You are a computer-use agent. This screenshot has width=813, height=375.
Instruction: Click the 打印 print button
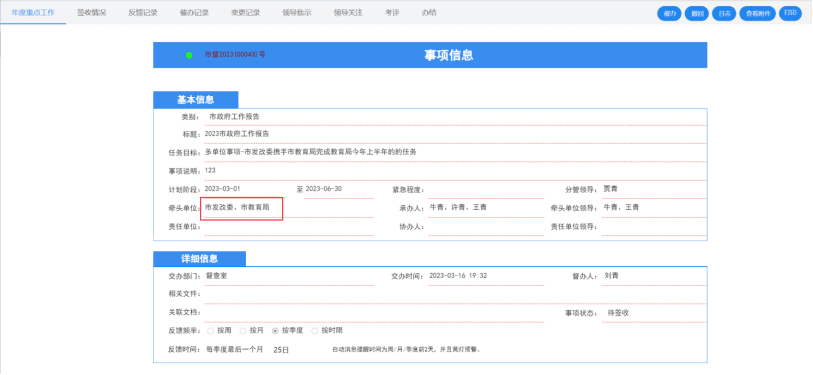[790, 13]
